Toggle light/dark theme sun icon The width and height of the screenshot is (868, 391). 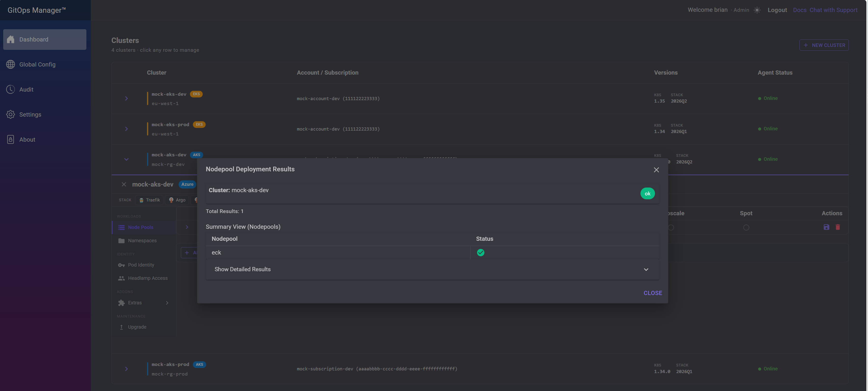[x=757, y=10]
